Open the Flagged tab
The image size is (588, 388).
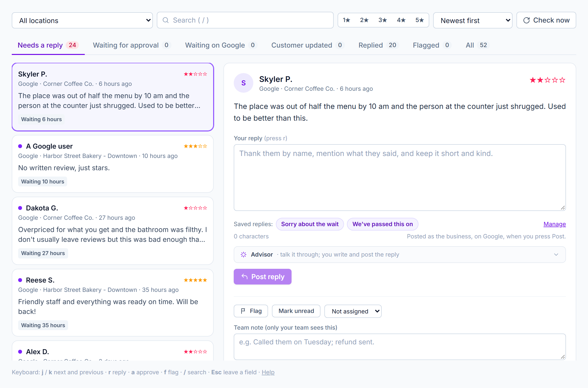(432, 45)
